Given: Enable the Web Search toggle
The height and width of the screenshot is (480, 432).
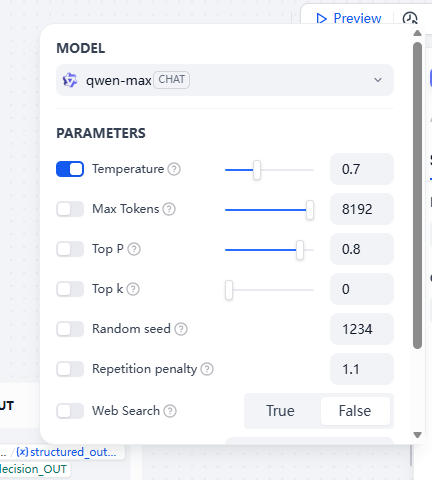Looking at the screenshot, I should 70,411.
